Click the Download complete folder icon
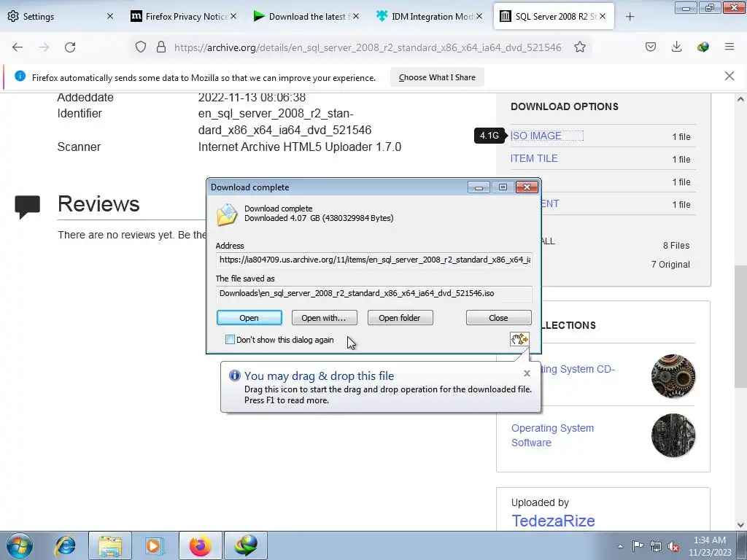Image resolution: width=747 pixels, height=560 pixels. (227, 214)
